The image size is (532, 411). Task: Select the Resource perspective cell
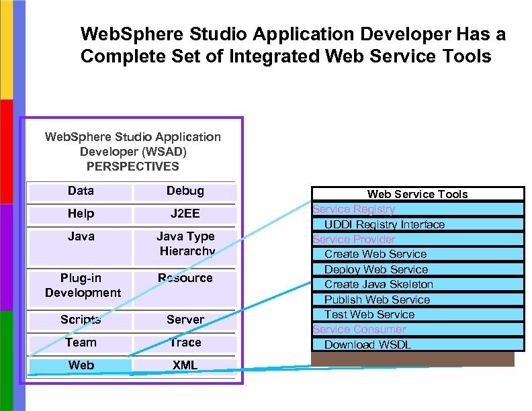tap(185, 289)
